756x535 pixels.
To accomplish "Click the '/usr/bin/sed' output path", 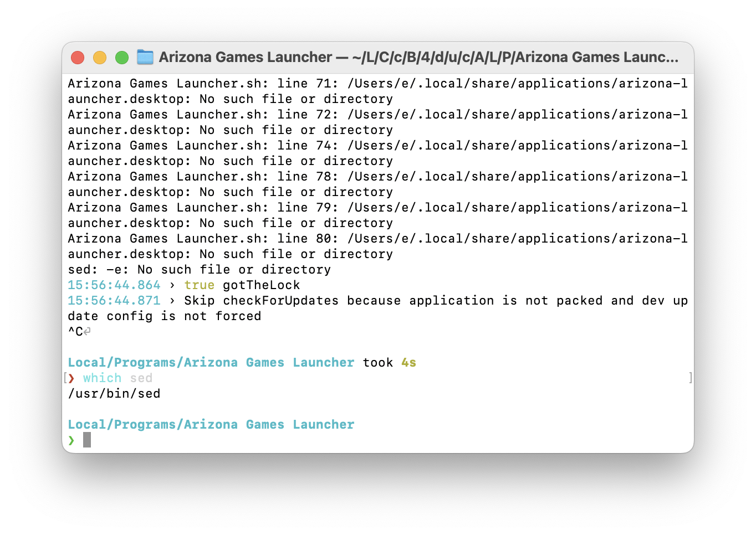I will pyautogui.click(x=114, y=394).
